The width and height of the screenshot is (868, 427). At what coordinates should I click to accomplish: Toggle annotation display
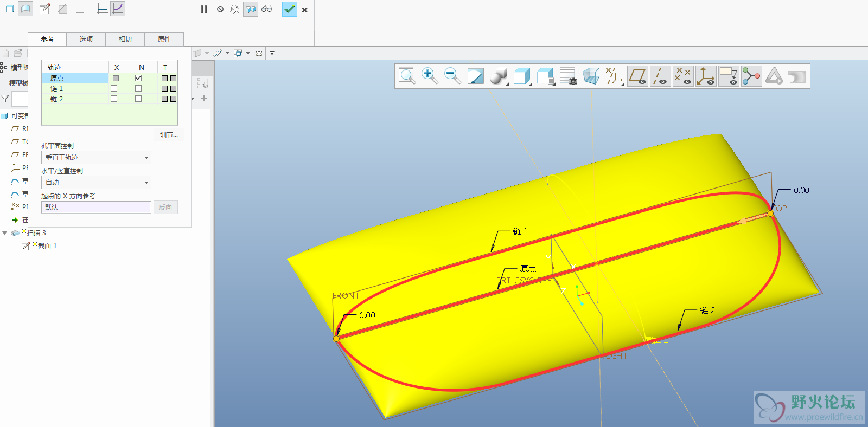[x=729, y=76]
